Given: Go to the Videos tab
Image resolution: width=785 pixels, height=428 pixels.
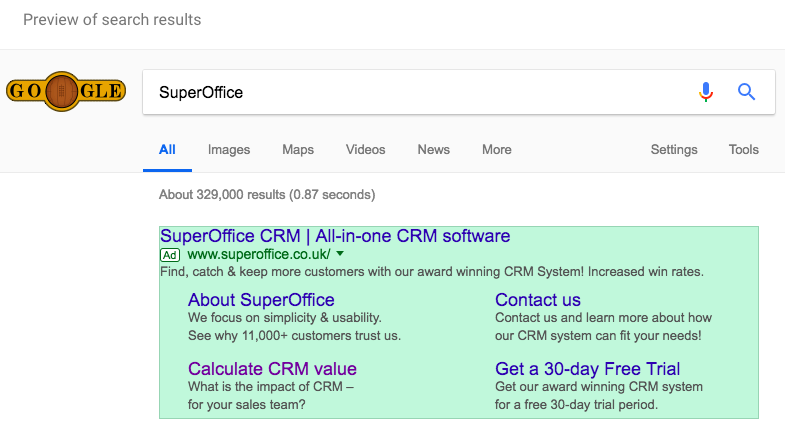Looking at the screenshot, I should click(365, 150).
